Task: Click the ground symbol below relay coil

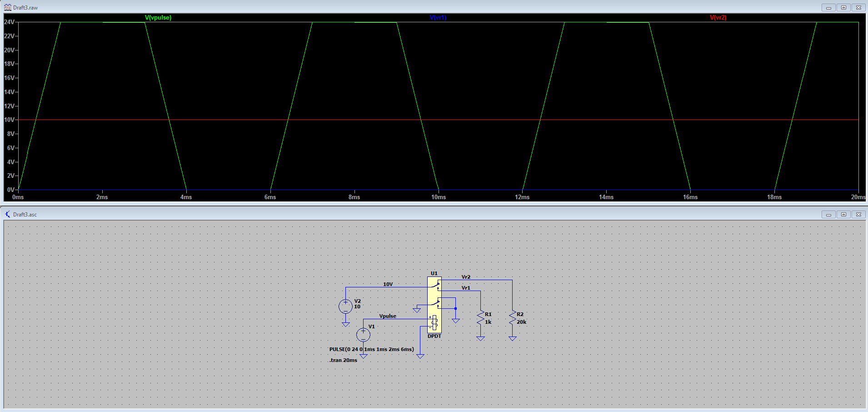Action: tap(420, 357)
